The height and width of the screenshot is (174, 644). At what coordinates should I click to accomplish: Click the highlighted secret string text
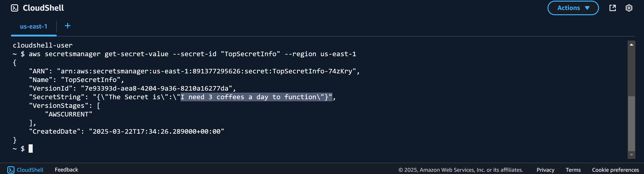coord(256,97)
